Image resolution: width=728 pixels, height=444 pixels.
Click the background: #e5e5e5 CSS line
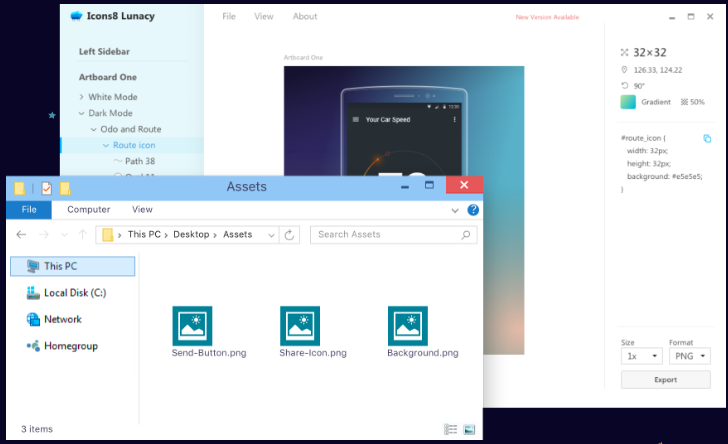click(x=665, y=176)
